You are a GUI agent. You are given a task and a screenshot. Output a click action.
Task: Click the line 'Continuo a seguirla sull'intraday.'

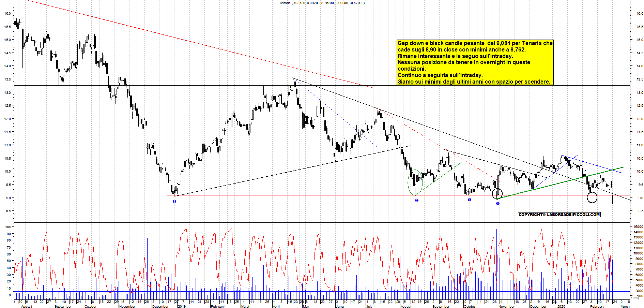[440, 75]
